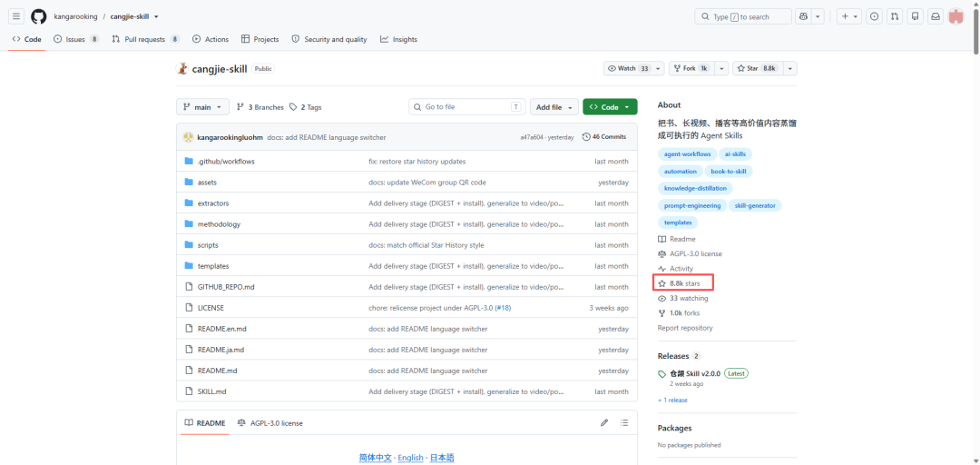Open the English README link

(x=410, y=458)
